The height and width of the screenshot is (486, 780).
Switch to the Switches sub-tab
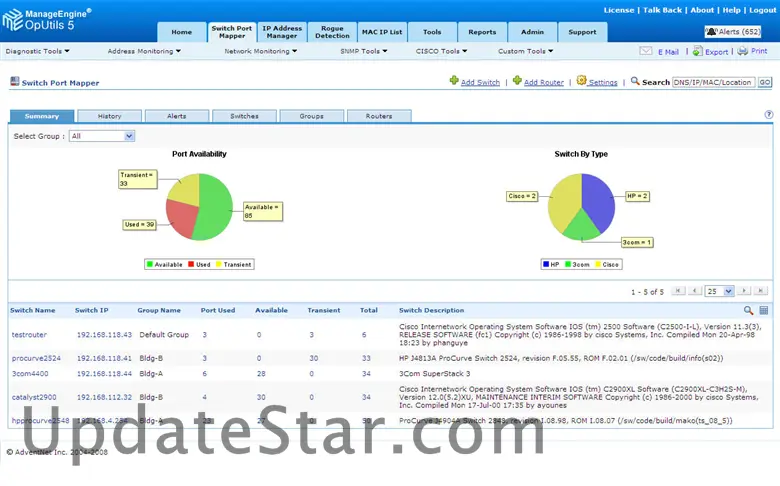click(244, 116)
